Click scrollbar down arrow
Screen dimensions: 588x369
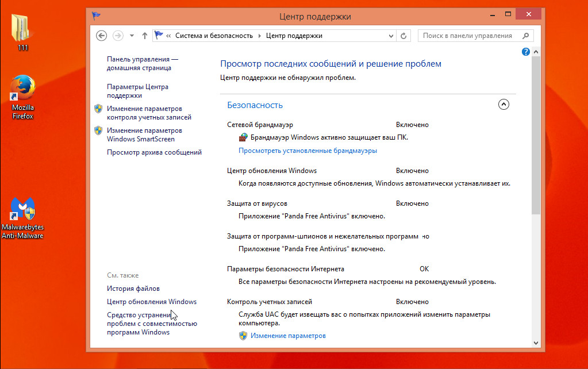point(536,343)
